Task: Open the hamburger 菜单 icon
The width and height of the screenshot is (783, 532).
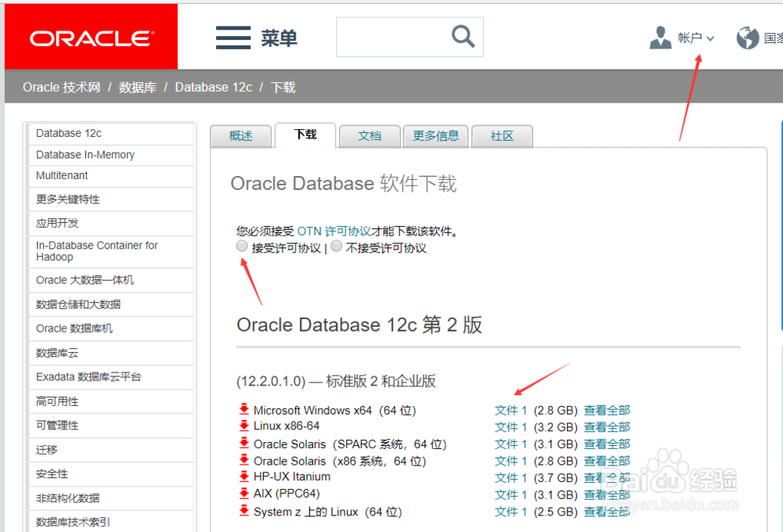Action: 233,37
